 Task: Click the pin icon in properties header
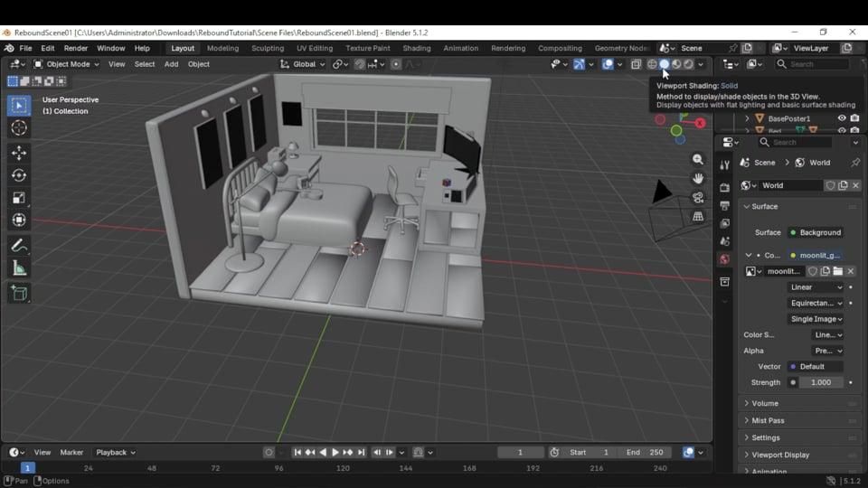point(855,163)
